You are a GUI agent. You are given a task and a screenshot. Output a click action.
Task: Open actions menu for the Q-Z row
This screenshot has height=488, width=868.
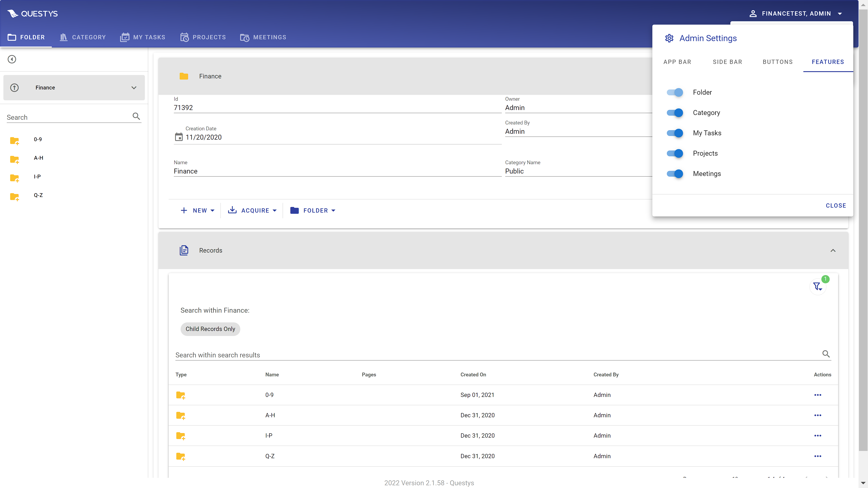pos(818,456)
